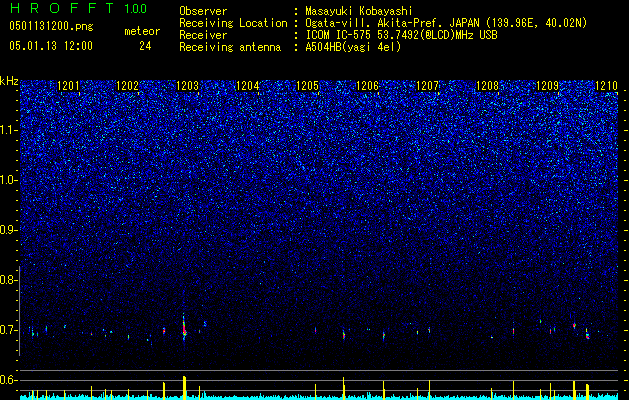629x400 pixels.
Task: Click the HROFFT program title
Action: (x=62, y=8)
